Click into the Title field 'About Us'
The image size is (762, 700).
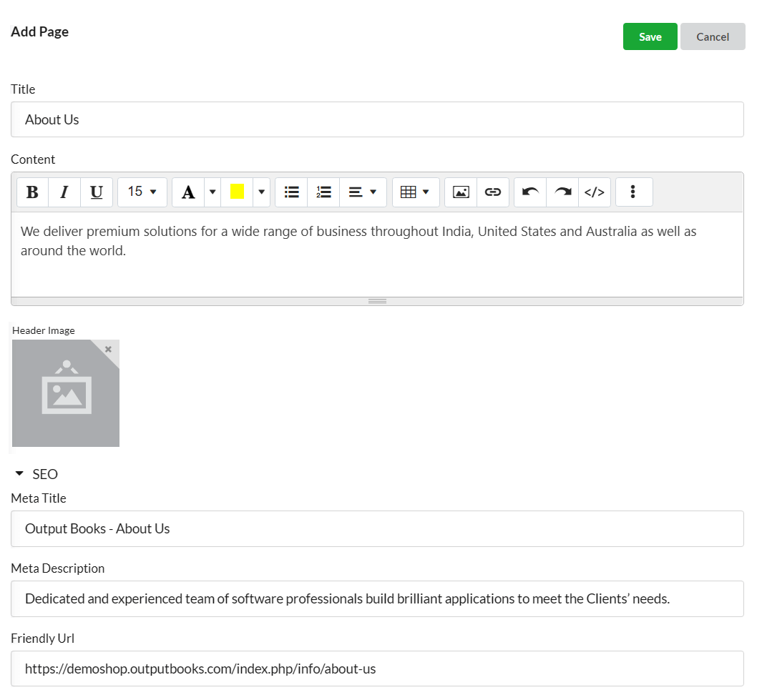coord(377,119)
